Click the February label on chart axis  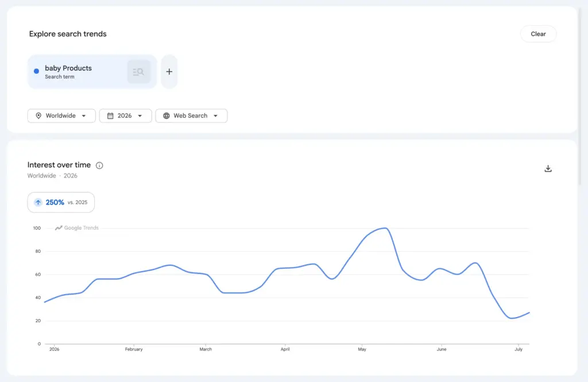point(134,349)
